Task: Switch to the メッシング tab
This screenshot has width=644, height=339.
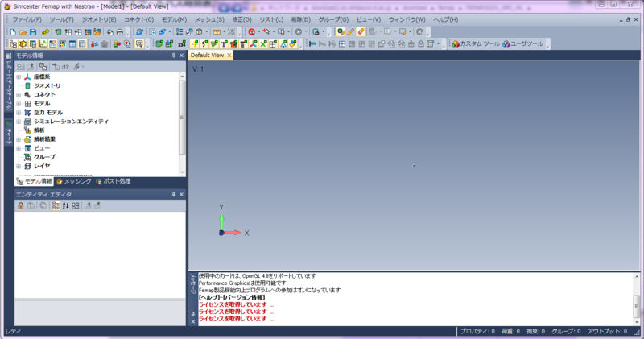Action: click(x=73, y=182)
